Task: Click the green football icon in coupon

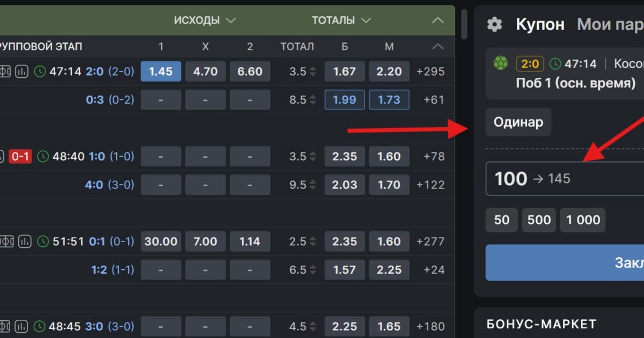Action: point(500,64)
